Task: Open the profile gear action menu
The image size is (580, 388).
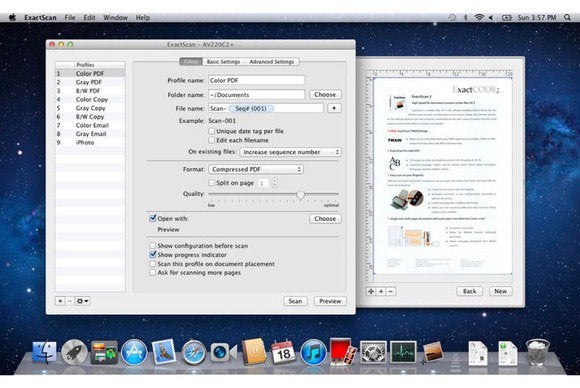Action: (82, 301)
